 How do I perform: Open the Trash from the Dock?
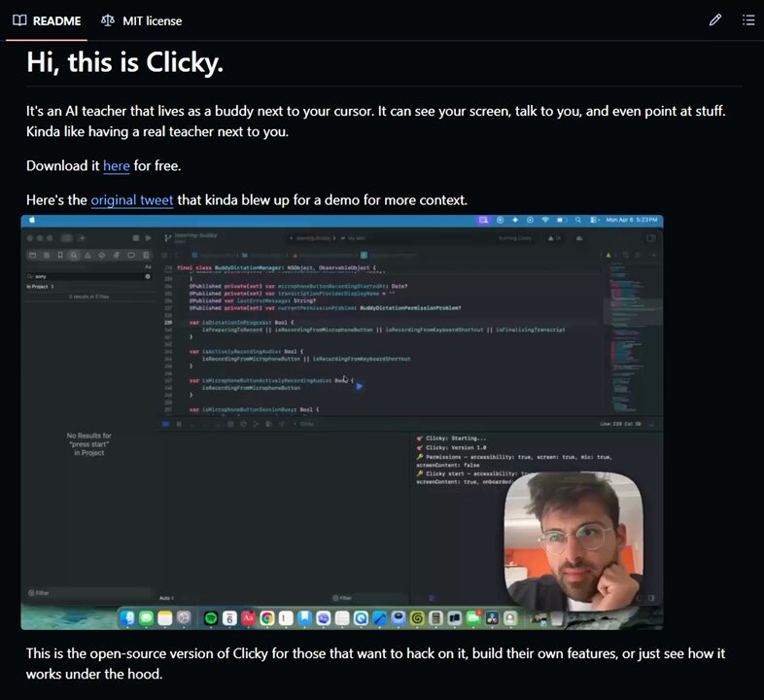[556, 618]
